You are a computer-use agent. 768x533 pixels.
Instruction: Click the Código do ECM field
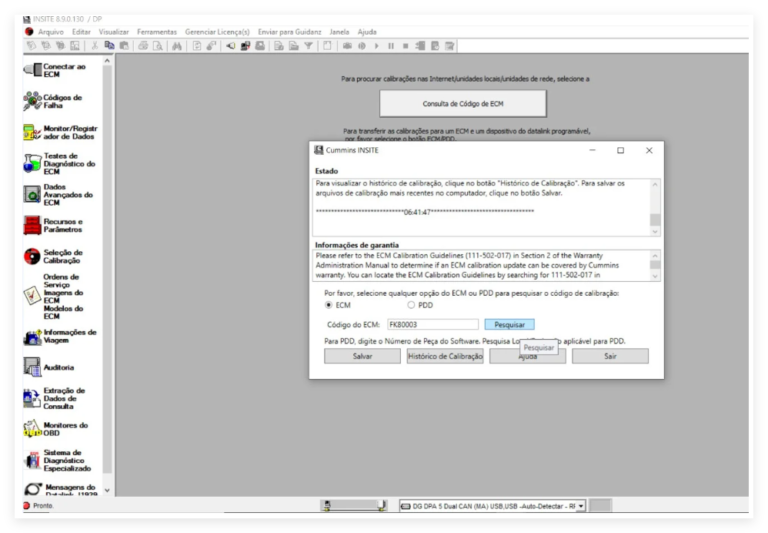tap(432, 324)
